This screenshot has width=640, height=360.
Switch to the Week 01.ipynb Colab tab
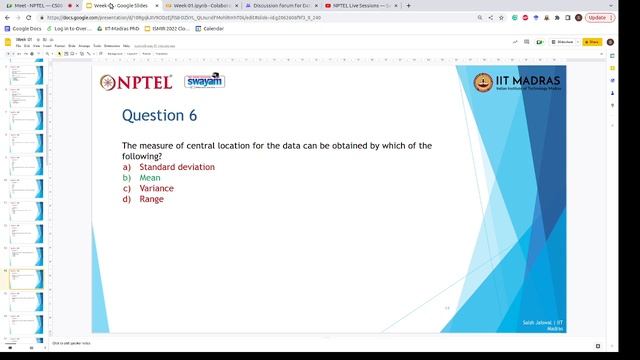[202, 6]
